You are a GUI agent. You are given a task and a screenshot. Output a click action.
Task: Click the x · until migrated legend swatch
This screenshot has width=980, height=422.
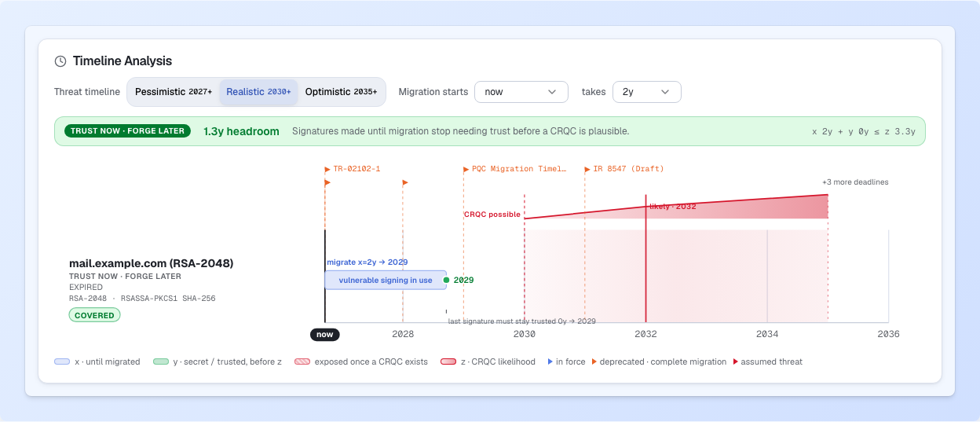coord(62,361)
